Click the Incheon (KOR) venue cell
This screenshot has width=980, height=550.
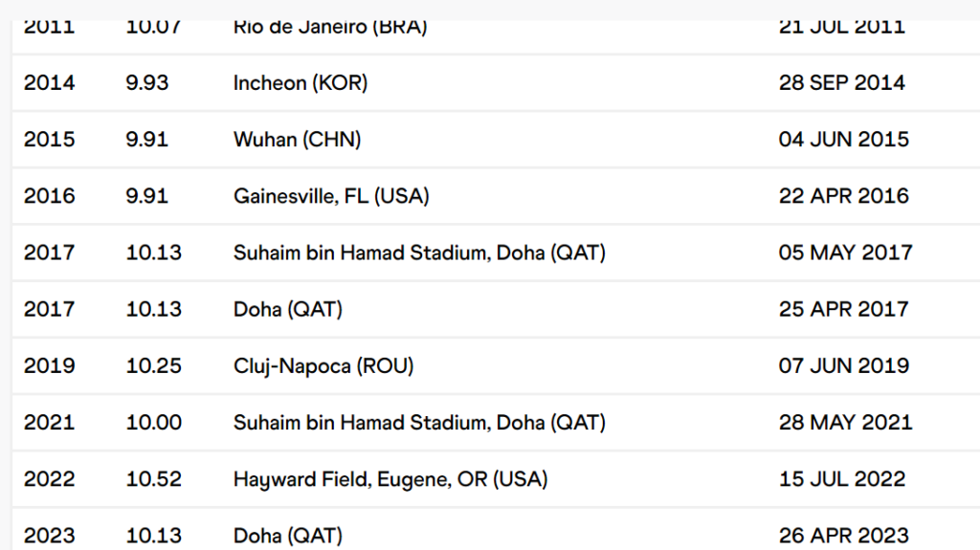301,83
